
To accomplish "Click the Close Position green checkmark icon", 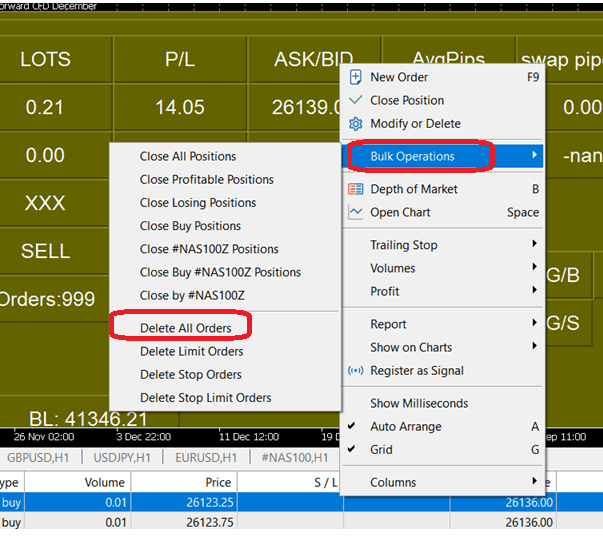I will tap(355, 100).
